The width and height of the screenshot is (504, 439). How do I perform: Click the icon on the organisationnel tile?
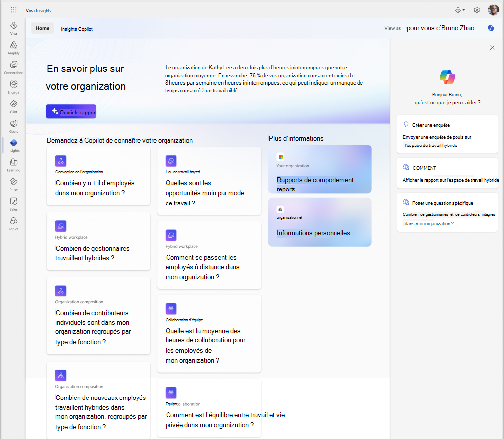280,210
